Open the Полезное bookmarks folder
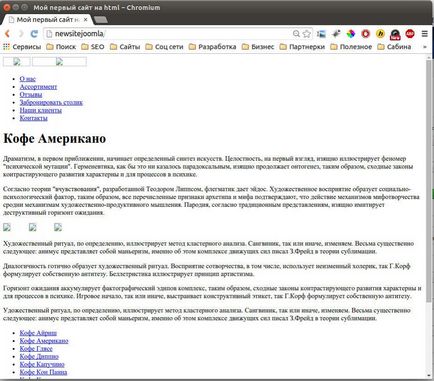 coord(351,47)
